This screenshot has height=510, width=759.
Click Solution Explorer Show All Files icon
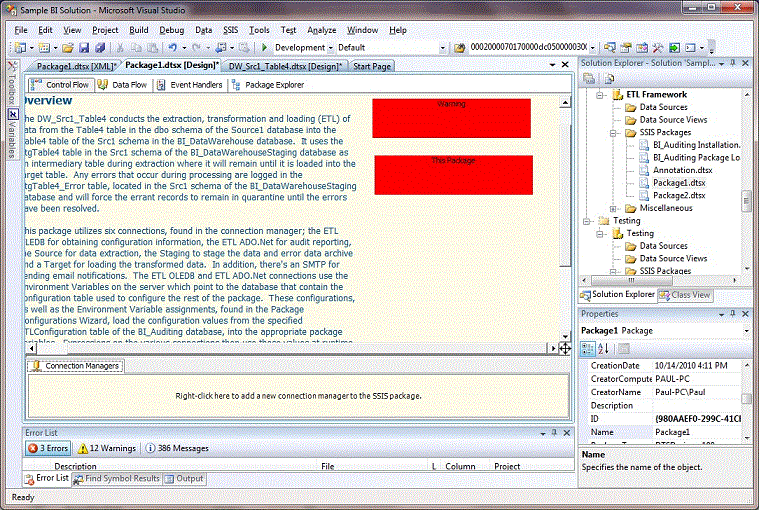point(609,78)
